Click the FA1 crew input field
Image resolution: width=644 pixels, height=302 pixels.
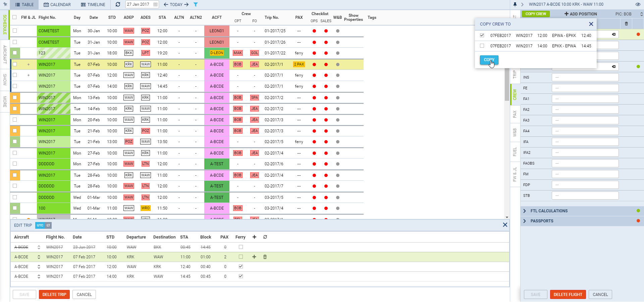pyautogui.click(x=585, y=99)
